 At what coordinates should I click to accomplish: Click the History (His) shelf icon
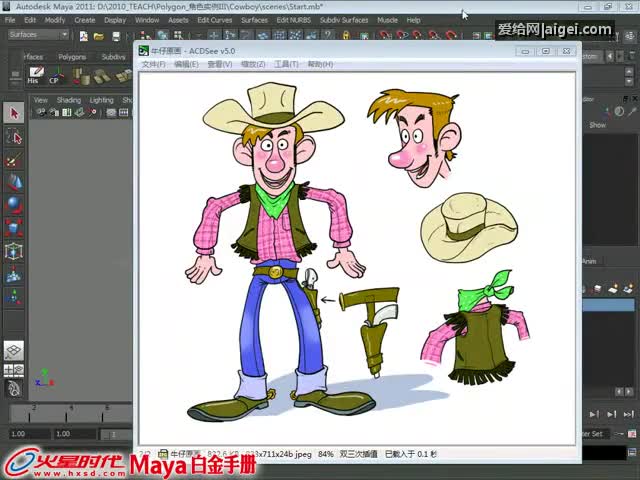pos(36,76)
